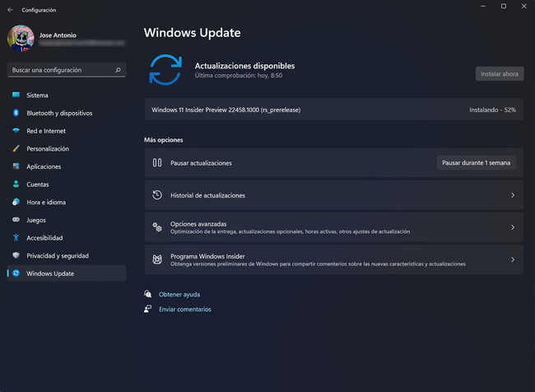Open Aplicaciones settings
535x392 pixels.
67,166
